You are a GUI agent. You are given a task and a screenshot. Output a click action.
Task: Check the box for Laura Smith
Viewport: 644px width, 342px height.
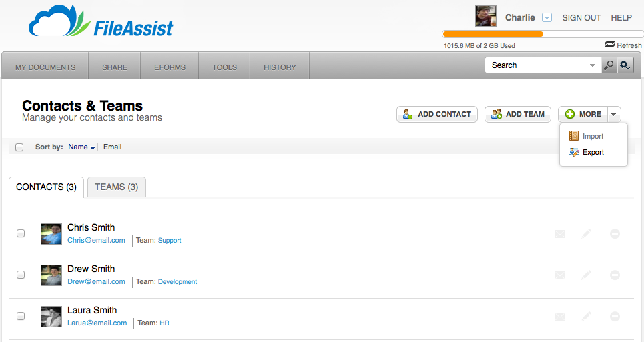[21, 316]
